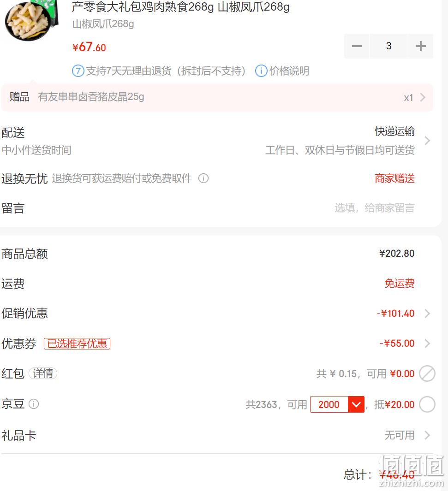Open the 价格说明 info icon
The width and height of the screenshot is (448, 491).
(261, 71)
